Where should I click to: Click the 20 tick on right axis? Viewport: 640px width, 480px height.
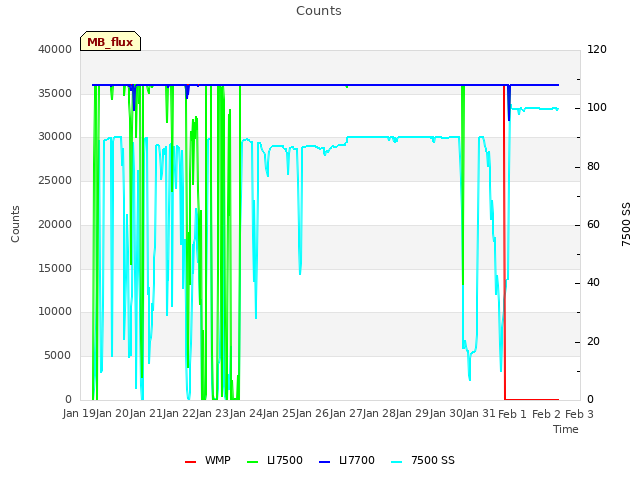[x=593, y=341]
